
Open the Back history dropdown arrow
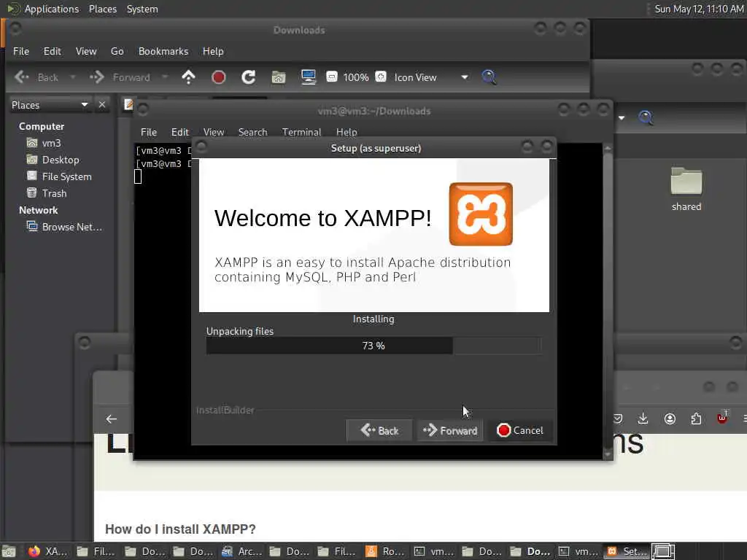click(72, 77)
